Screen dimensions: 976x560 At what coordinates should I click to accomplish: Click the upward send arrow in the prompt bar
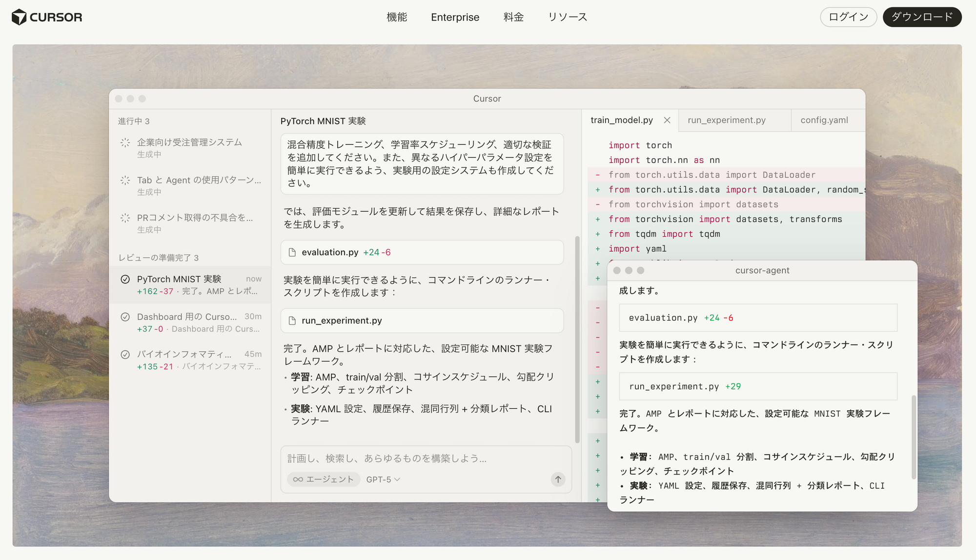(558, 479)
